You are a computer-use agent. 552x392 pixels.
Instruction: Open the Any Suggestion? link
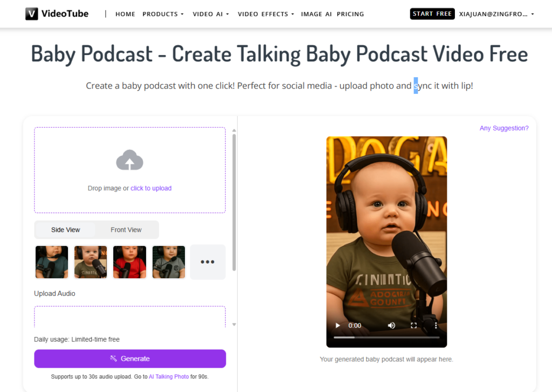click(504, 128)
